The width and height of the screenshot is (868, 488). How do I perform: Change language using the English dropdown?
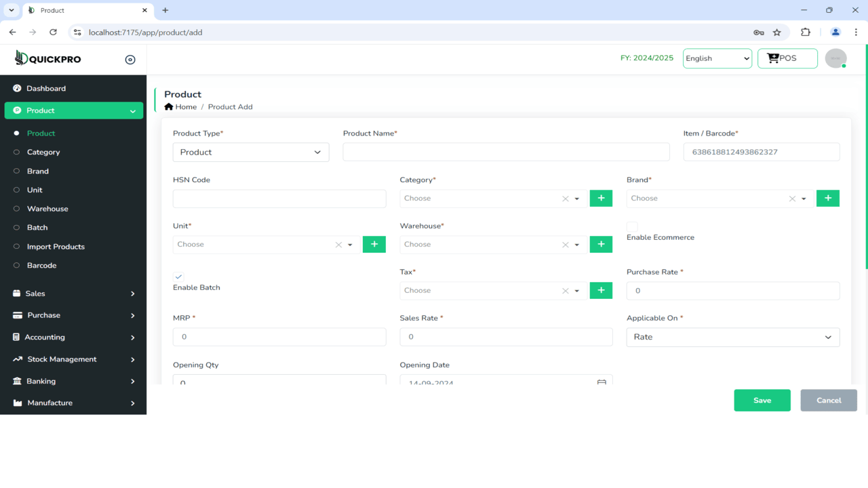pos(717,58)
